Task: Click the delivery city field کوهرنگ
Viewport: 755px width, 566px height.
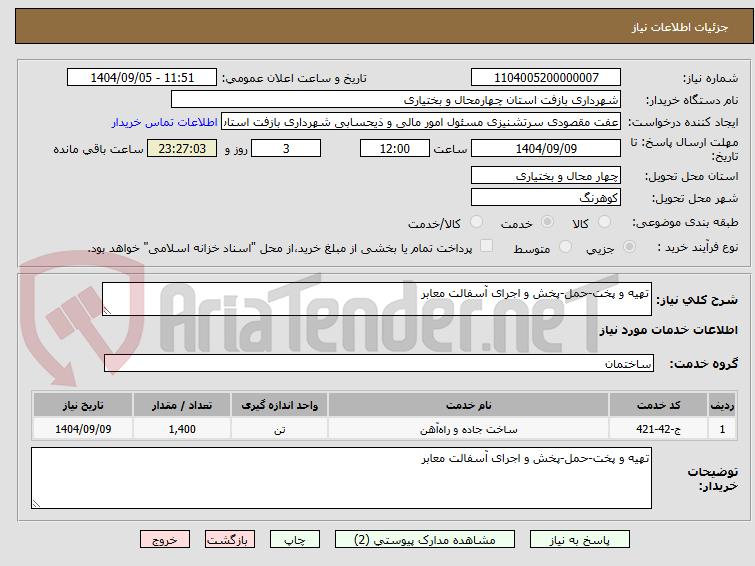Action: click(546, 197)
